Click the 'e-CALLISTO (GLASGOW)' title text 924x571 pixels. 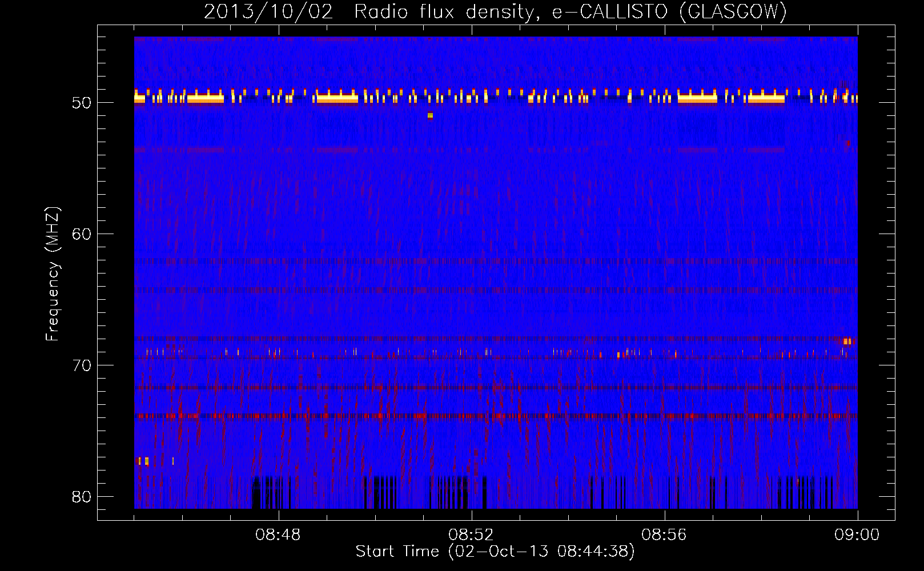pyautogui.click(x=669, y=11)
